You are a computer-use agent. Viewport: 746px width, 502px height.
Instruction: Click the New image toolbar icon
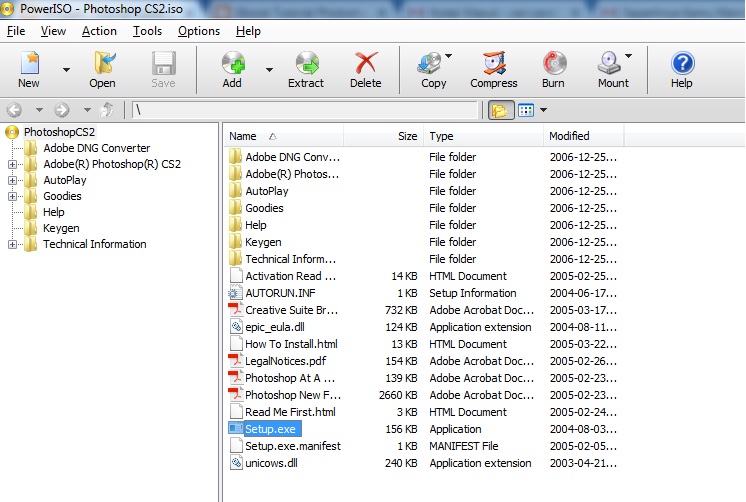pos(29,63)
